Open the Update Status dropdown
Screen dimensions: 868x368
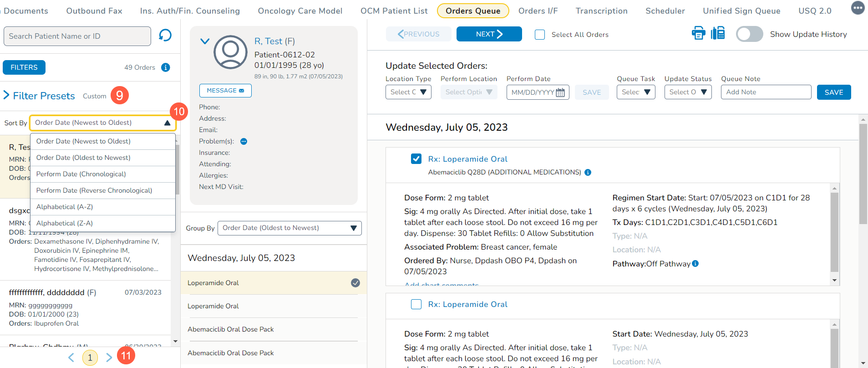coord(687,92)
